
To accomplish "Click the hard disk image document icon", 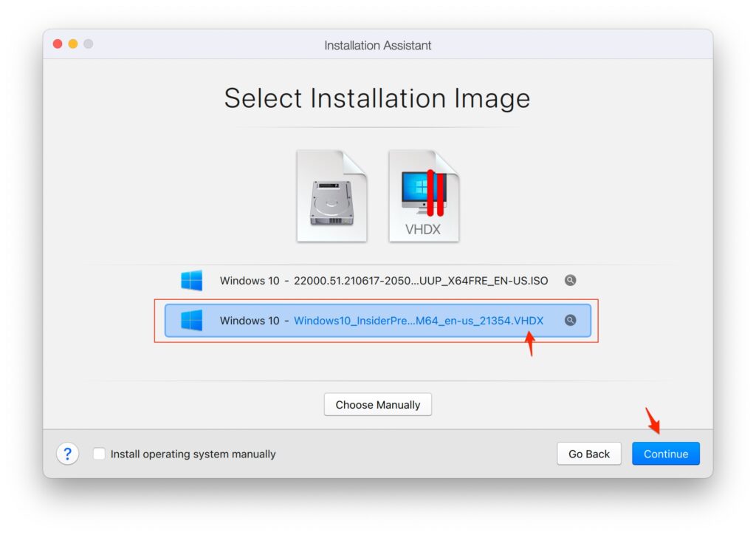I will coord(331,194).
